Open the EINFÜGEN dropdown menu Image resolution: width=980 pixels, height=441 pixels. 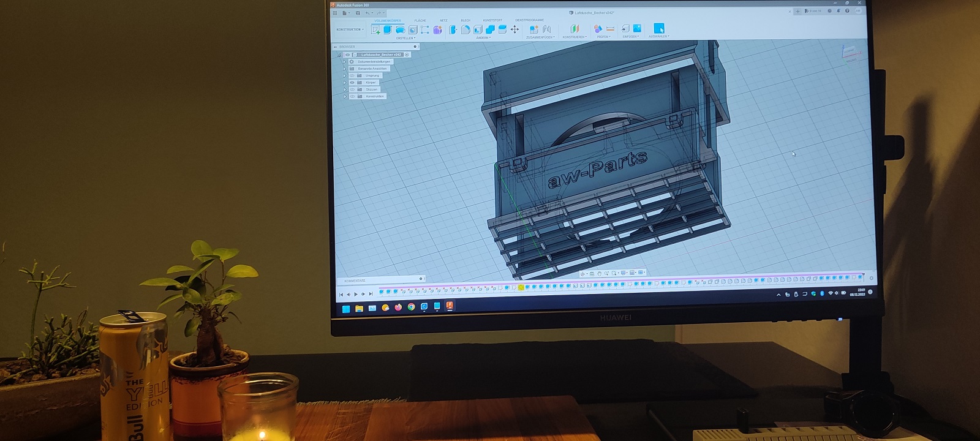coord(630,37)
